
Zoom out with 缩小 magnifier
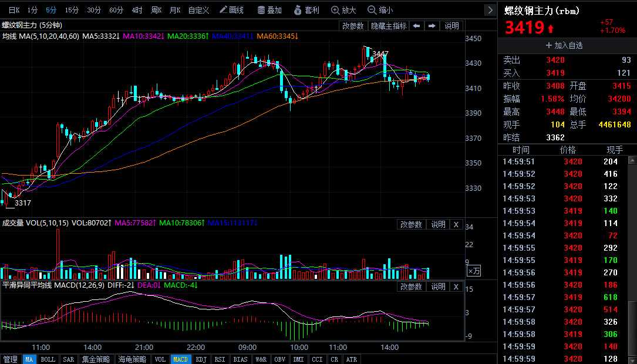[380, 10]
